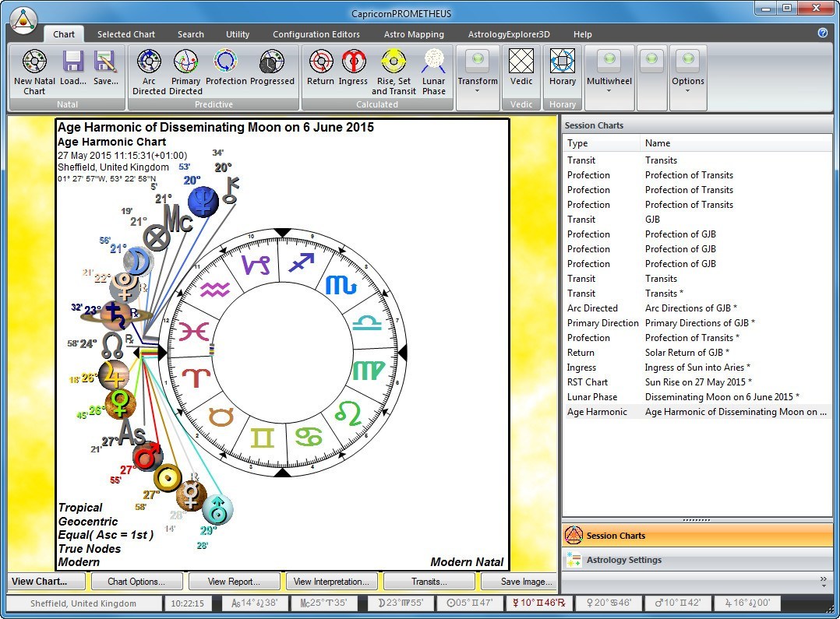Select Arc Directions of GJB row

coord(697,308)
